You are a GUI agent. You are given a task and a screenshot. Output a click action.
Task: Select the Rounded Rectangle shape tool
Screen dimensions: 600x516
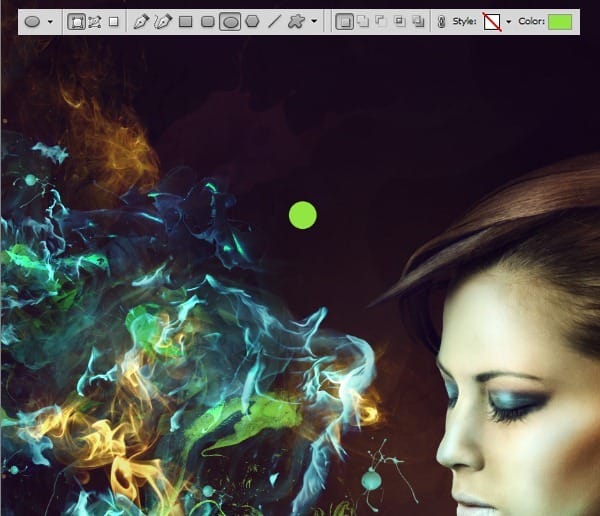[x=208, y=22]
